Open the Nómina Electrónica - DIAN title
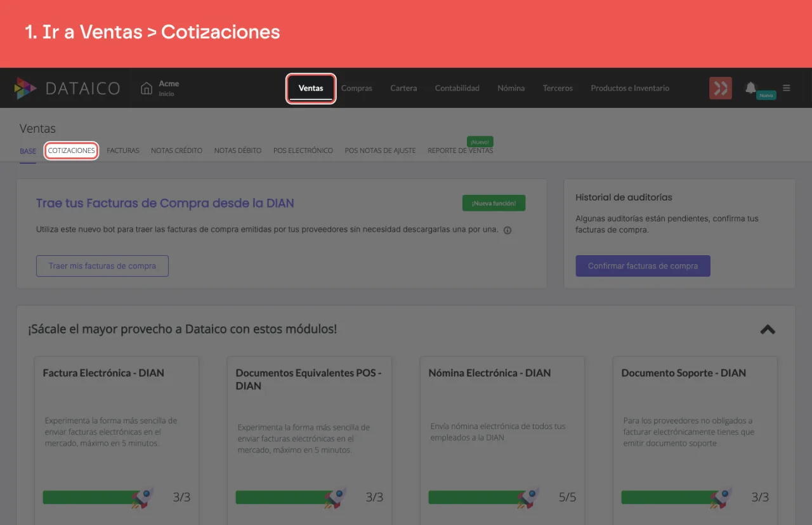The width and height of the screenshot is (812, 525). (490, 373)
